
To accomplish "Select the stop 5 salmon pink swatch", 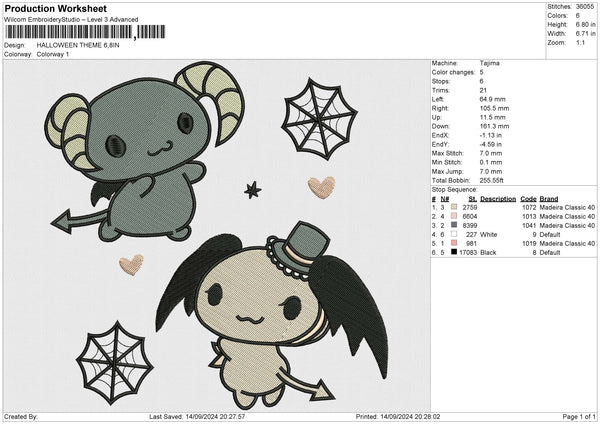I will (454, 243).
